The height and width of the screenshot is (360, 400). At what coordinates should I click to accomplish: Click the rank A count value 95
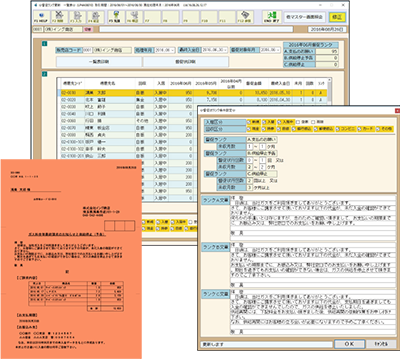(x=327, y=52)
